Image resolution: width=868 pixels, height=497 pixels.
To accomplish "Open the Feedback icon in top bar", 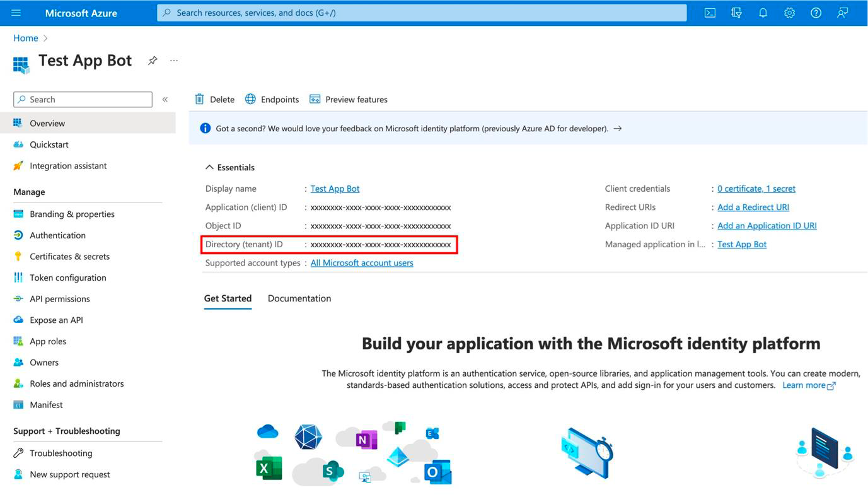I will pyautogui.click(x=842, y=13).
